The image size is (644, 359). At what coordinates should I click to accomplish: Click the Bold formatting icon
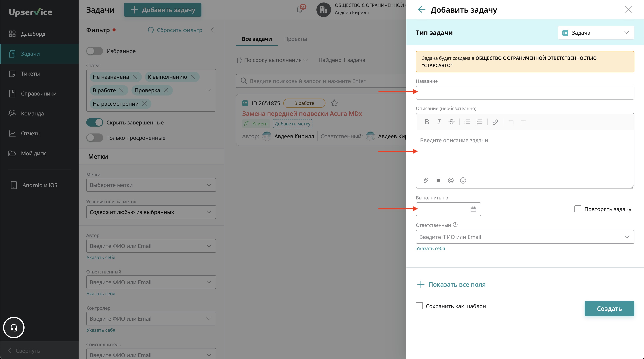[x=427, y=122]
